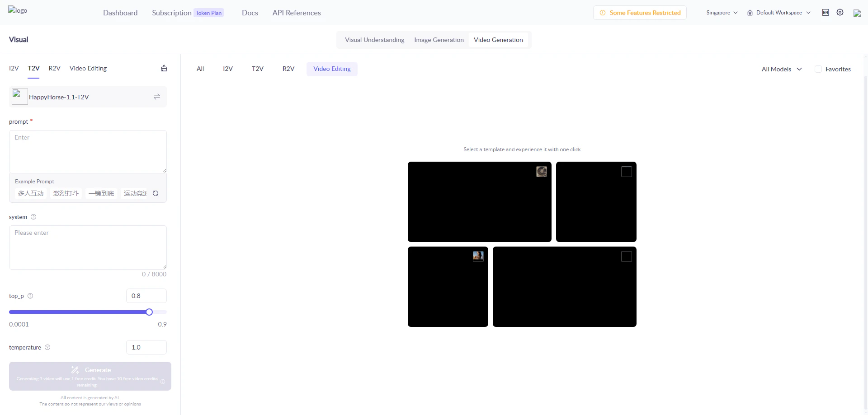Tick the checkbox on second template card
Screen dimensions: 868x415
coord(627,172)
